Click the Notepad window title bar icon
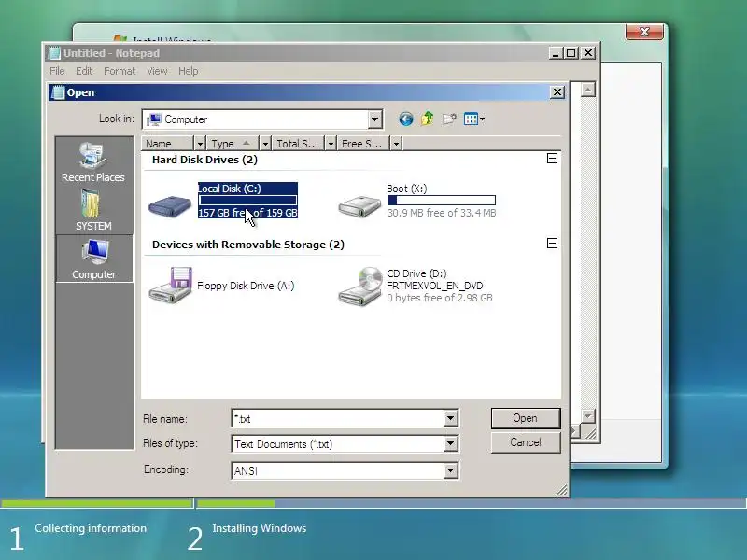 pos(54,53)
